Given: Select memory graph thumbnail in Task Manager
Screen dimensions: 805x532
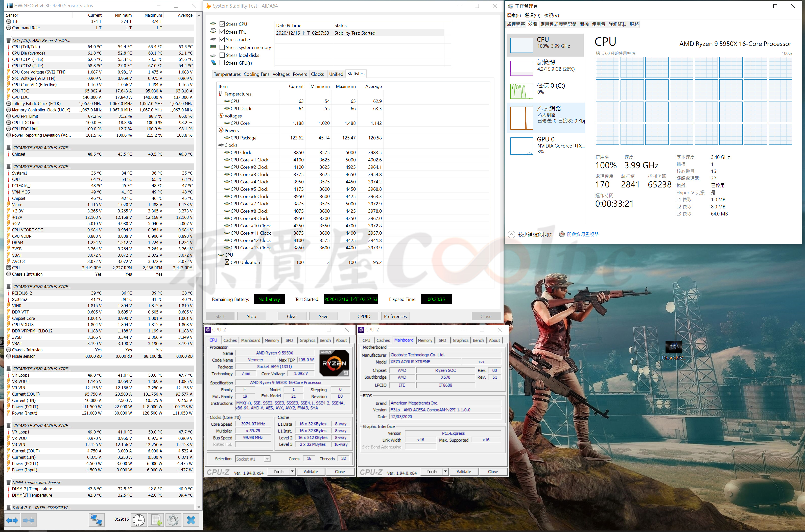Looking at the screenshot, I should coord(521,68).
